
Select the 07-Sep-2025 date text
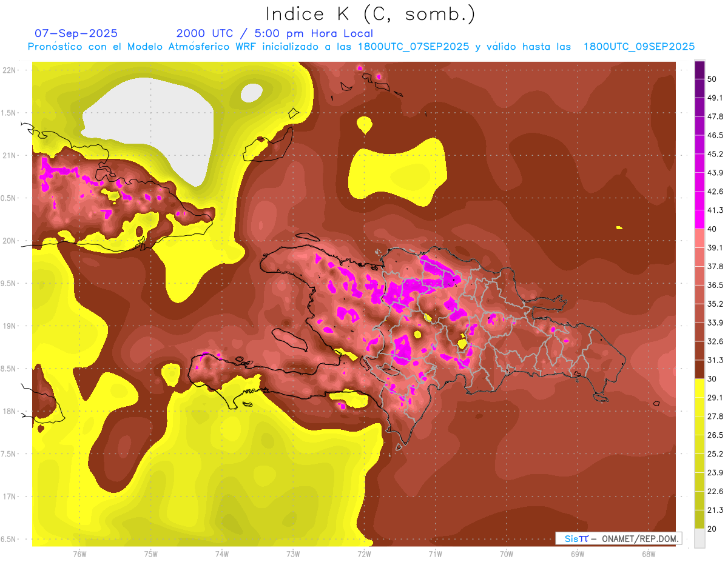76,33
